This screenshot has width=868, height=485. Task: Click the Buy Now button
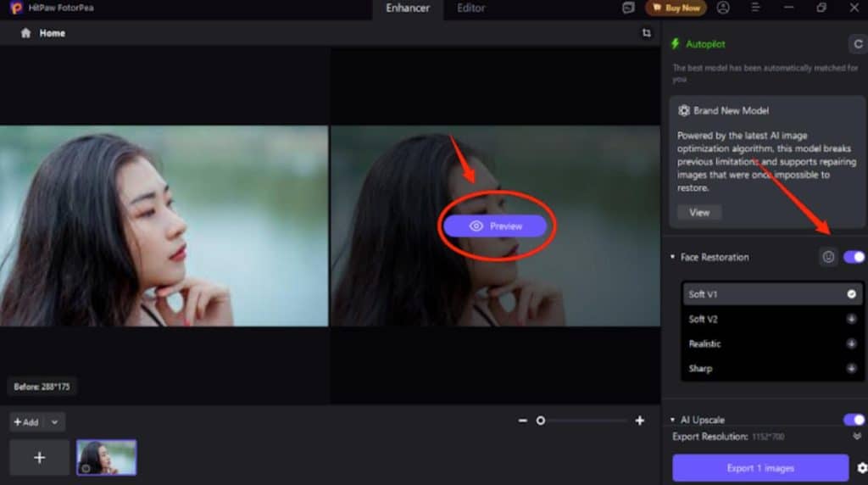coord(676,8)
